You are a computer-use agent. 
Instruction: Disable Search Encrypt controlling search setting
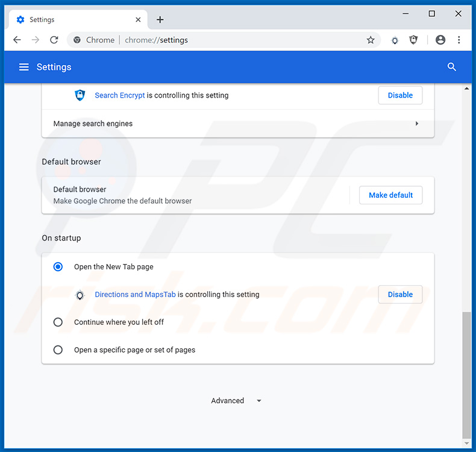click(400, 95)
